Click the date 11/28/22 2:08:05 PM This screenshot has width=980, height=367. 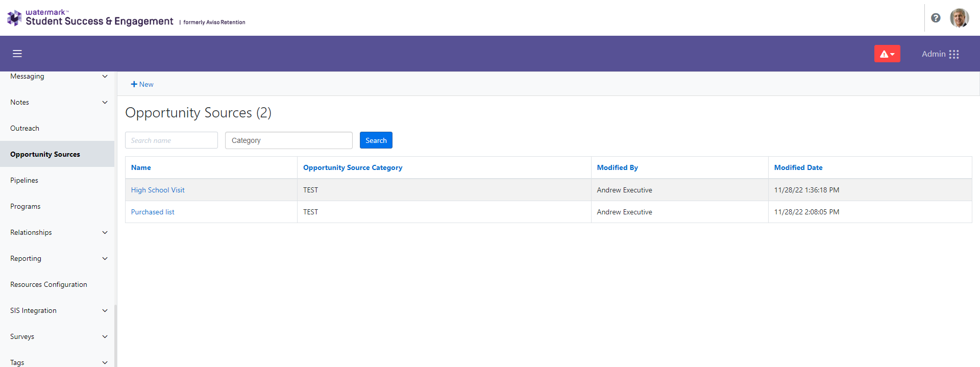tap(806, 212)
